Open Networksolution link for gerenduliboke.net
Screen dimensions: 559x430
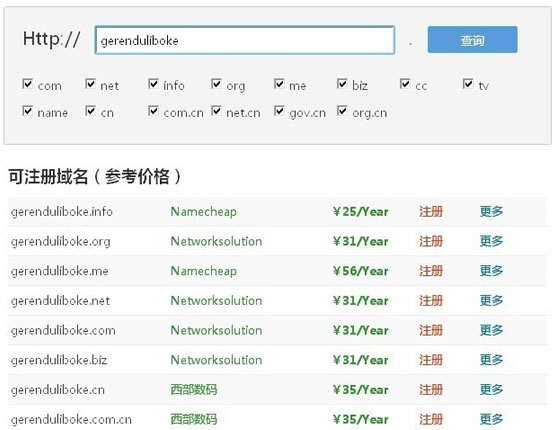(x=216, y=301)
